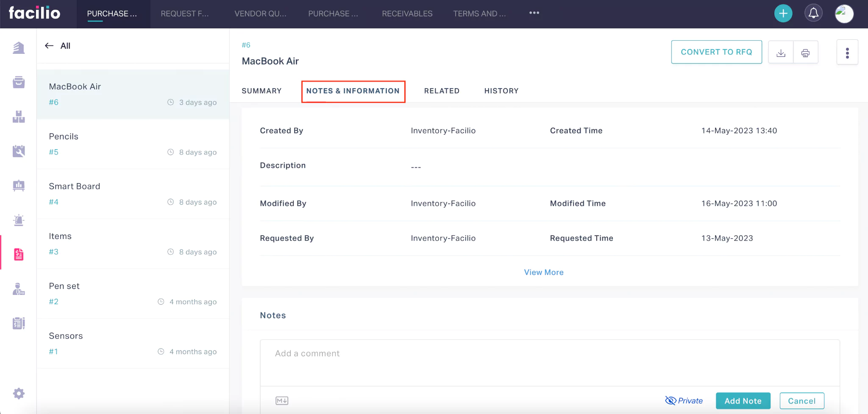Open the buildings icon in sidebar
This screenshot has width=868, height=414.
point(19,48)
